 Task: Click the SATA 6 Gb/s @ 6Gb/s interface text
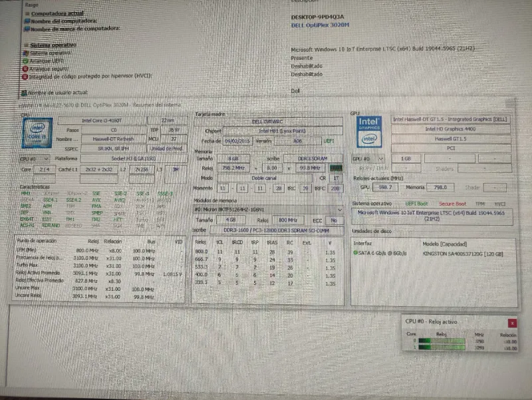pyautogui.click(x=382, y=254)
